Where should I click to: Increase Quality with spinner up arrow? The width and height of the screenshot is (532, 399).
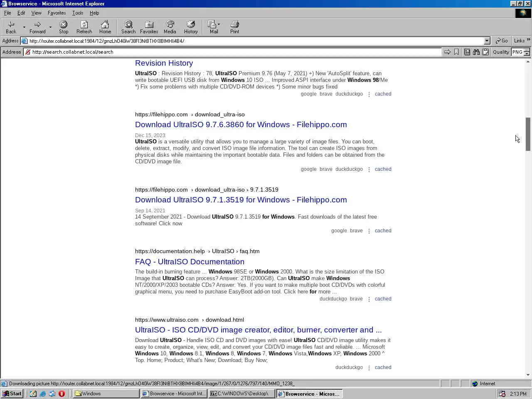coord(527,50)
